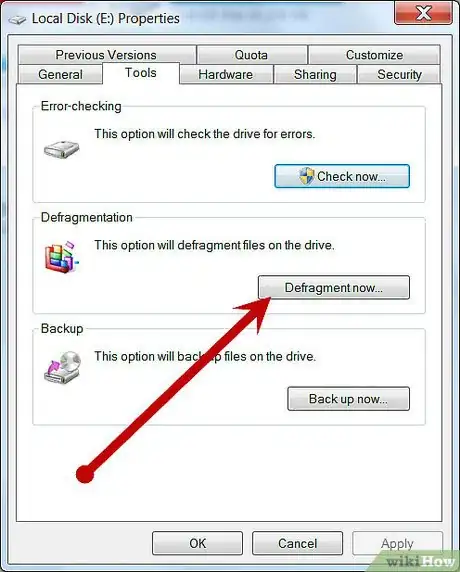The width and height of the screenshot is (460, 572).
Task: Switch to Previous Versions tab
Action: click(x=106, y=55)
